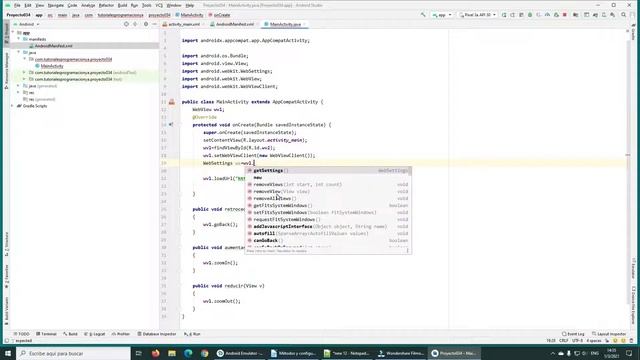Open the Navigate menu
This screenshot has height=360, width=640.
point(56,5)
